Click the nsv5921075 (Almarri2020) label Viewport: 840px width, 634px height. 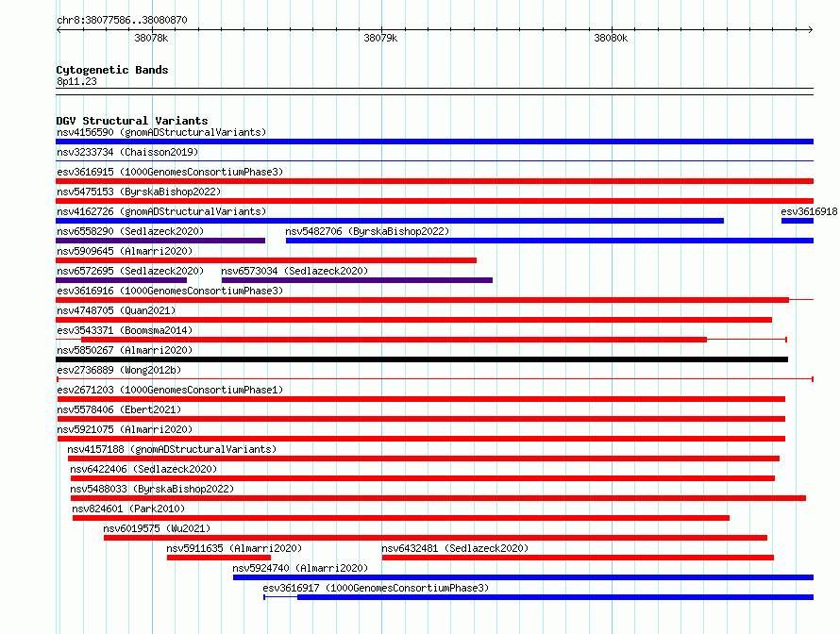pos(125,429)
